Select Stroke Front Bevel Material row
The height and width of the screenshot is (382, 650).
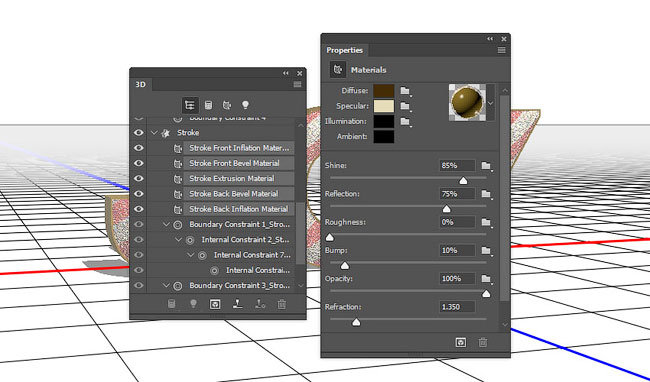(x=239, y=163)
